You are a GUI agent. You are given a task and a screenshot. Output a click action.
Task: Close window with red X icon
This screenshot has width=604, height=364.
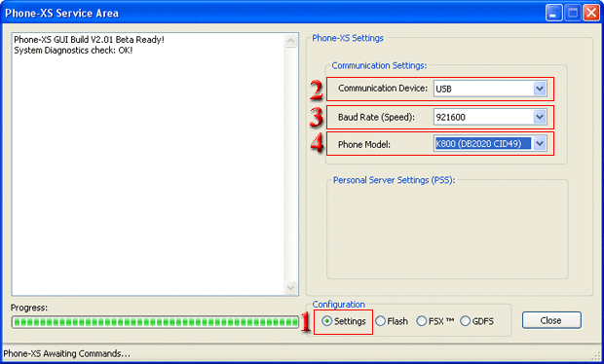(x=591, y=14)
